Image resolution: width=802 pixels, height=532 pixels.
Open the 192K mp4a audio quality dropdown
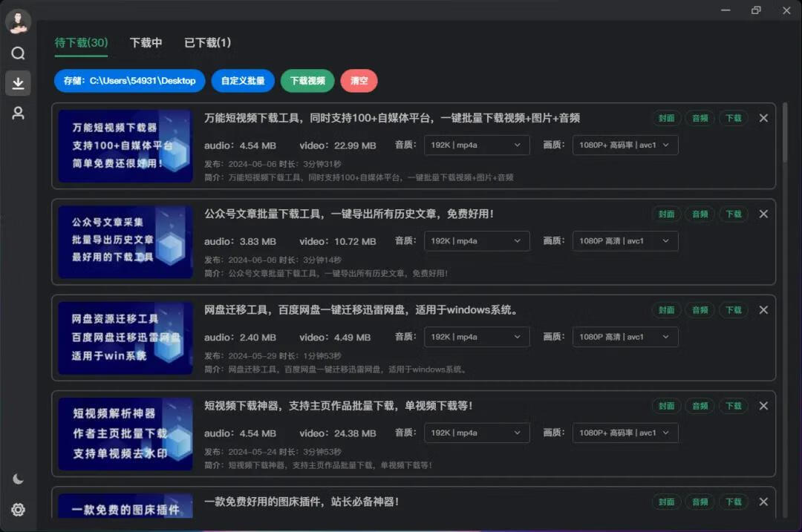coord(476,145)
